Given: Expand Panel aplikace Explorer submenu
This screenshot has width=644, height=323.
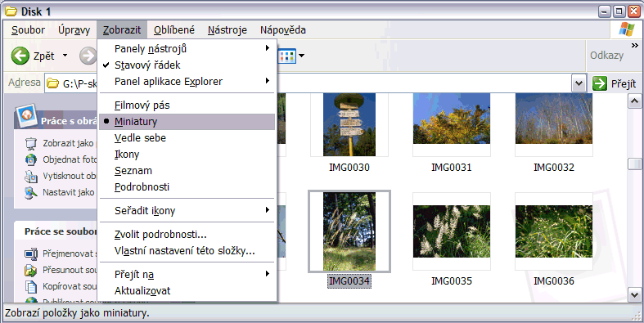Looking at the screenshot, I should pos(187,81).
